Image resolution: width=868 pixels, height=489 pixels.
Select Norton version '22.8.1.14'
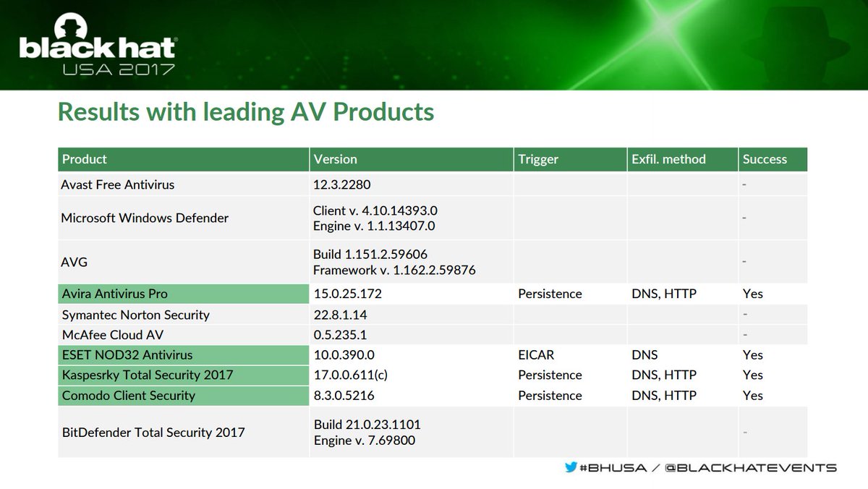[341, 315]
